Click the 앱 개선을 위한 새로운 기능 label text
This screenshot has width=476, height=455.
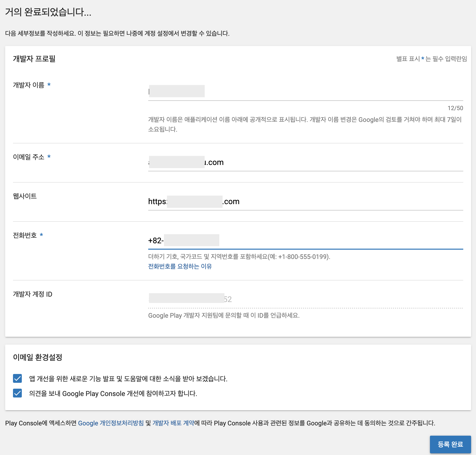pos(128,379)
